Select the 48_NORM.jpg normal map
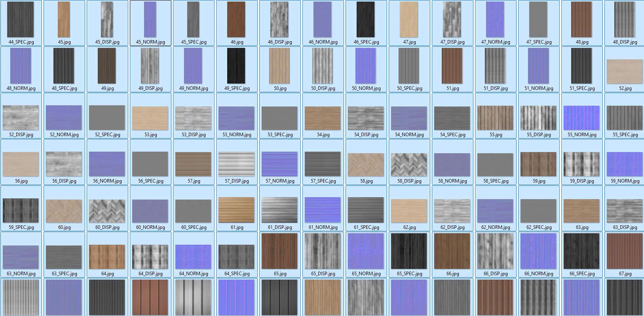 [21, 66]
